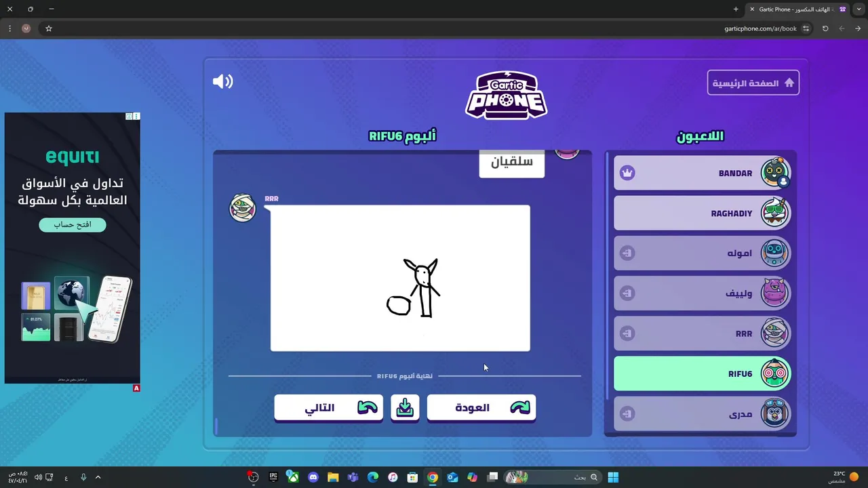Image resolution: width=868 pixels, height=488 pixels.
Task: Mute the game sound speaker icon
Action: pos(222,81)
